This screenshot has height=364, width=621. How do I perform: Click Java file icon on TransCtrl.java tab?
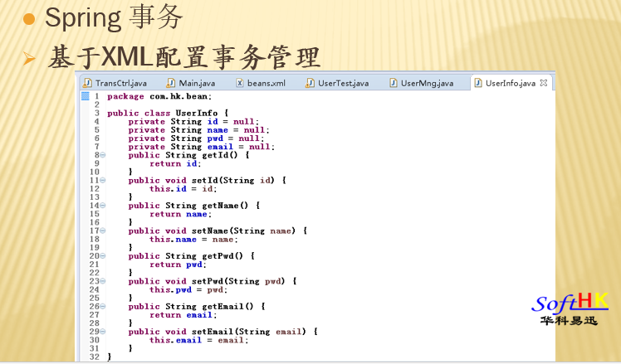(x=87, y=83)
